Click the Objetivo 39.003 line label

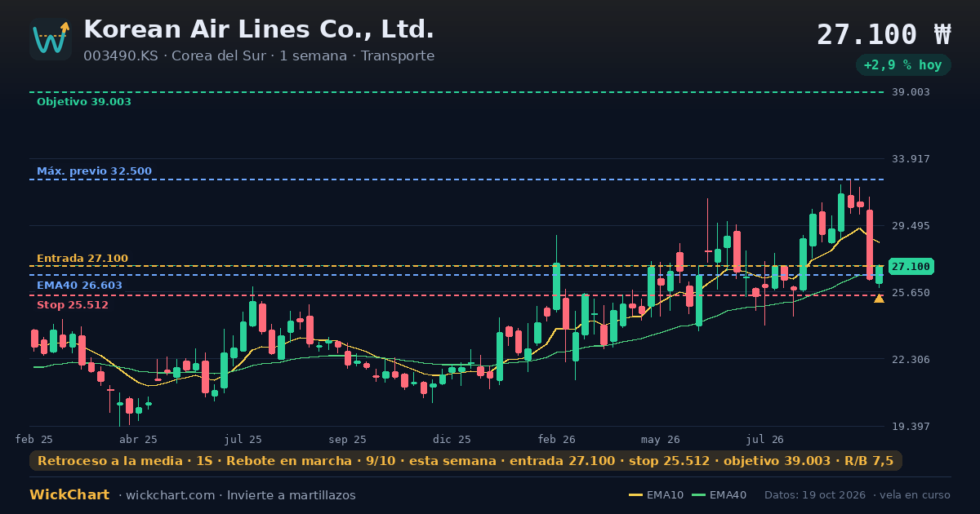coord(84,102)
